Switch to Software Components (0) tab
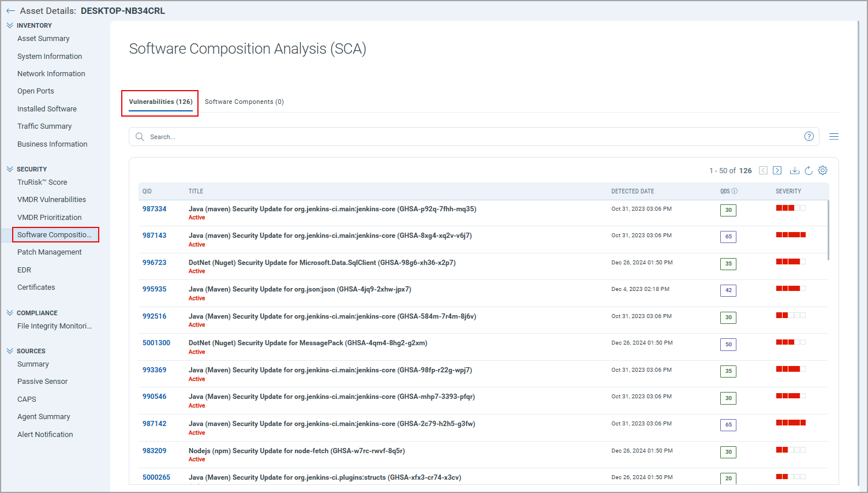The image size is (868, 493). pyautogui.click(x=244, y=102)
